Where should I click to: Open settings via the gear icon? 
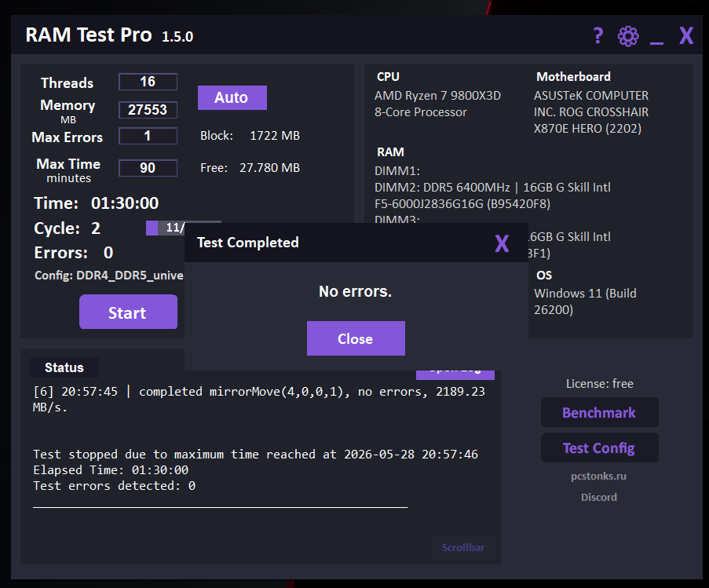tap(628, 36)
